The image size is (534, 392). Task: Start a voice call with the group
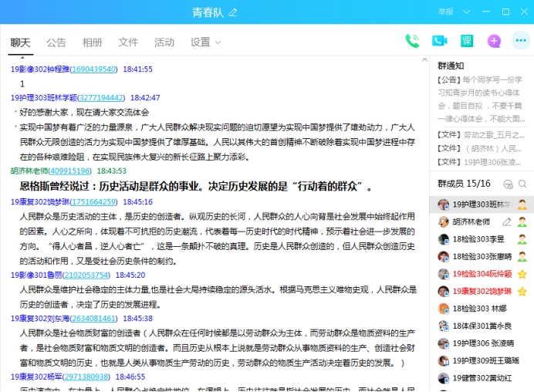coord(412,42)
